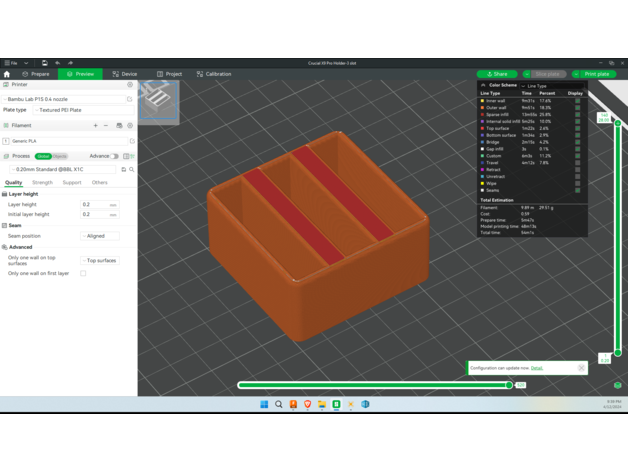This screenshot has height=472, width=628.
Task: Click the plate thumbnail in viewport
Action: pyautogui.click(x=159, y=98)
